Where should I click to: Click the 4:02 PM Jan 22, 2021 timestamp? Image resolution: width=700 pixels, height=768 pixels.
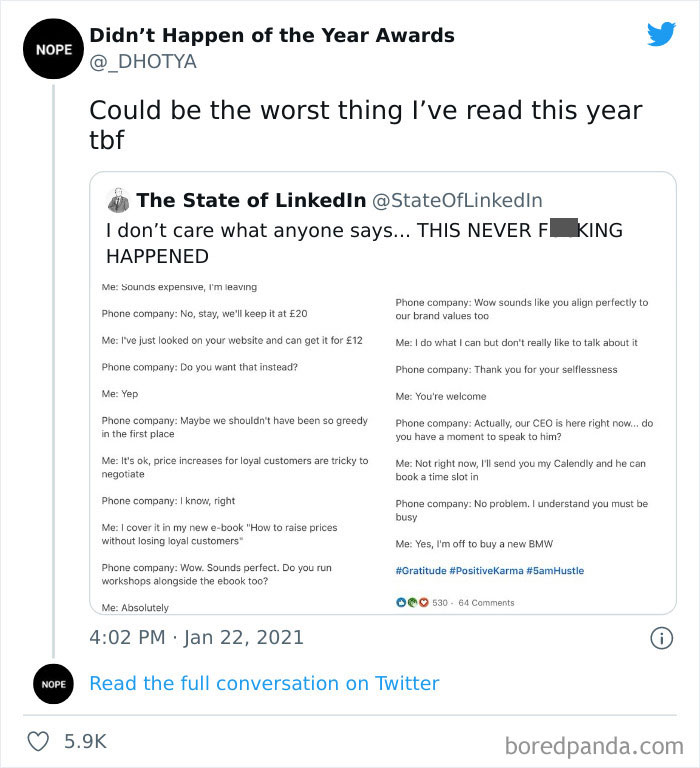tap(196, 637)
